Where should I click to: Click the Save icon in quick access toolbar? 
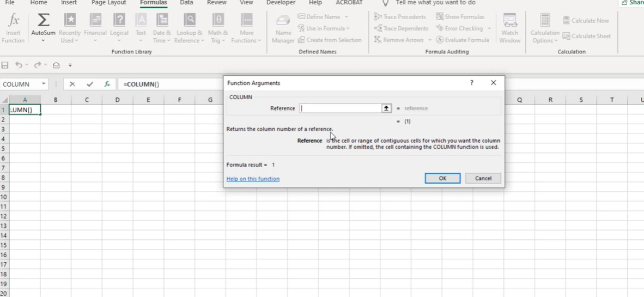click(x=5, y=65)
